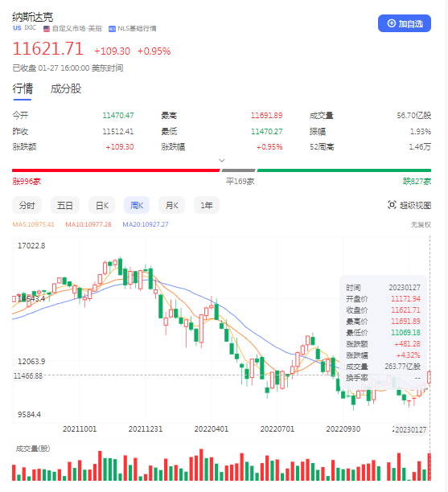
Task: Click the 成交量 value 56.70亿股
Action: pos(413,116)
